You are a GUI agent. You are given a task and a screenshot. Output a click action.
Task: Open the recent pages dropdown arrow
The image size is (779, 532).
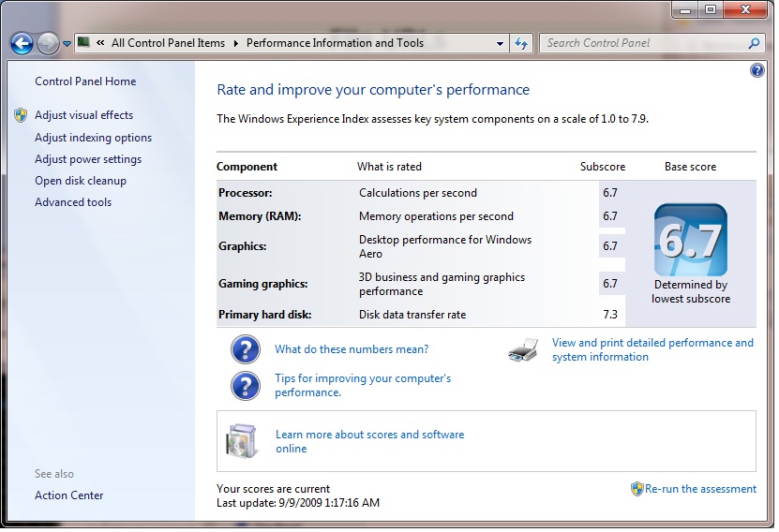67,44
